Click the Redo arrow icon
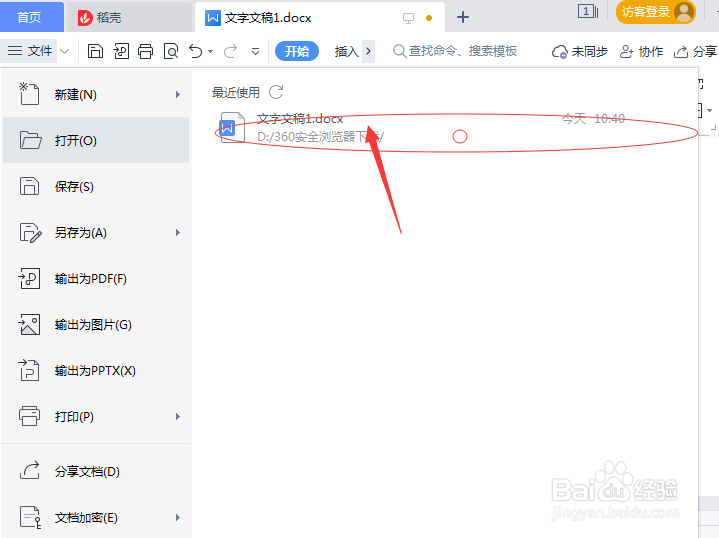Image resolution: width=719 pixels, height=538 pixels. coord(230,51)
